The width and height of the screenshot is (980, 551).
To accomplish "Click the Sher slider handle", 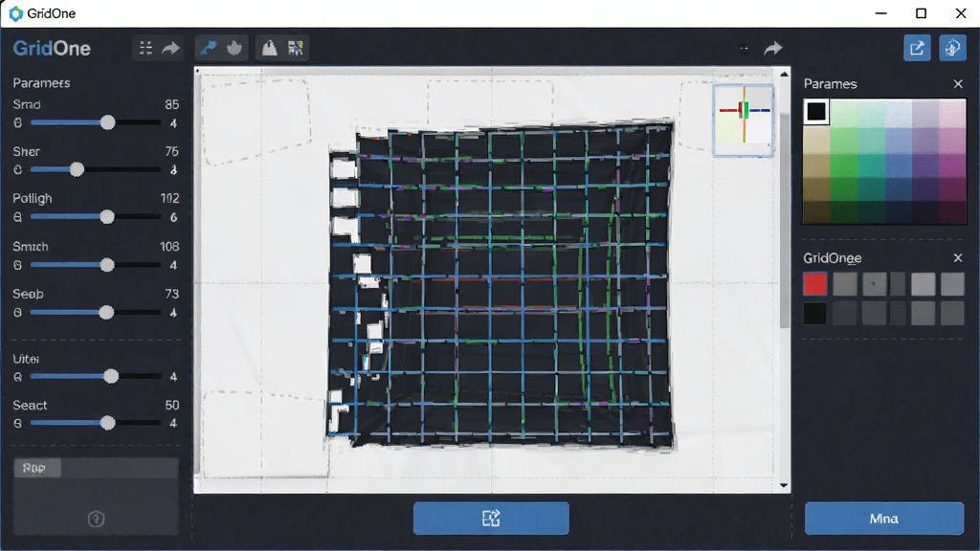I will click(x=77, y=169).
